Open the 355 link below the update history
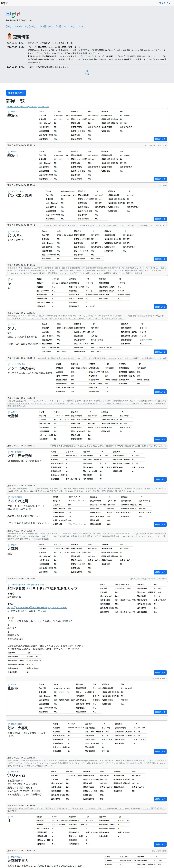174x868 pixels. pos(87,73)
